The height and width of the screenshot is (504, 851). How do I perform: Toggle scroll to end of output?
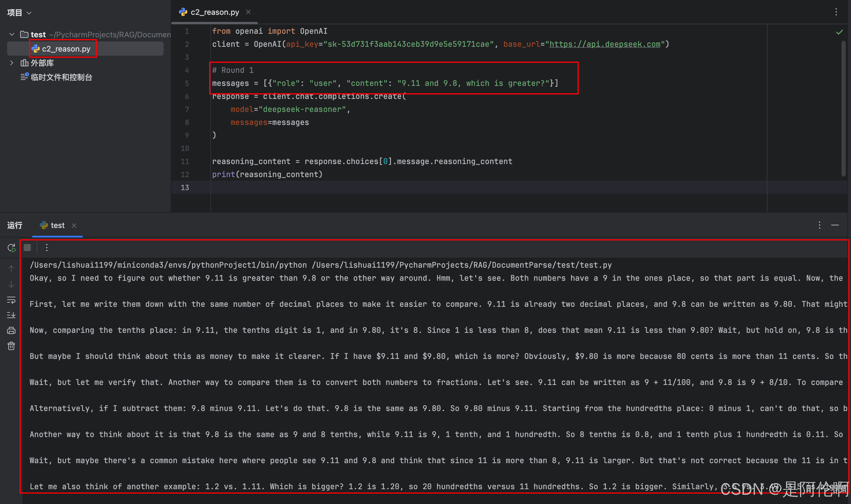click(x=11, y=315)
